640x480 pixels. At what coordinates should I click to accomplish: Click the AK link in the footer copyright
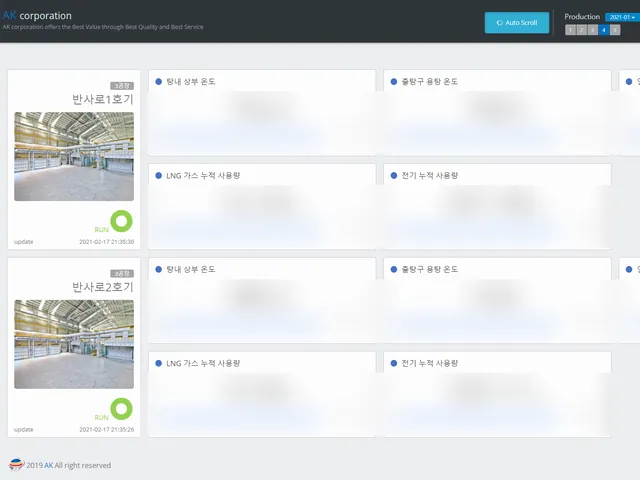[49, 465]
